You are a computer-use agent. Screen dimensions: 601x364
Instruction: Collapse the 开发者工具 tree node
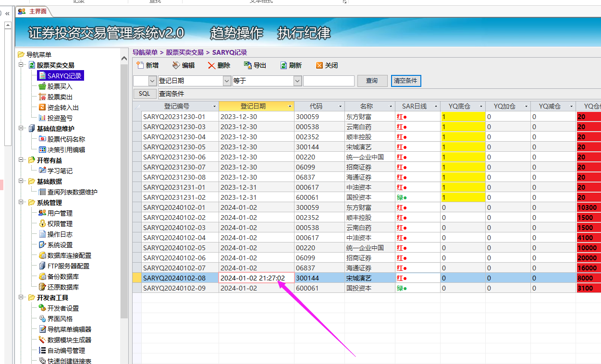point(21,297)
